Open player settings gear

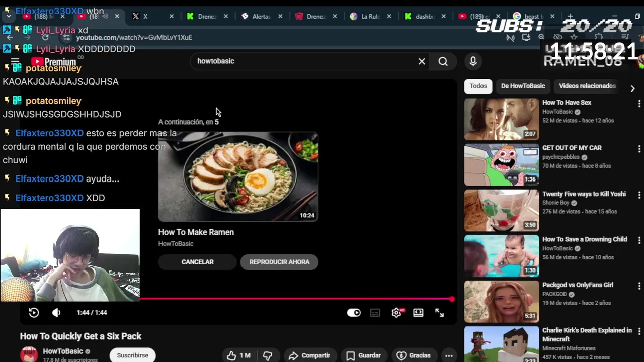pyautogui.click(x=396, y=313)
